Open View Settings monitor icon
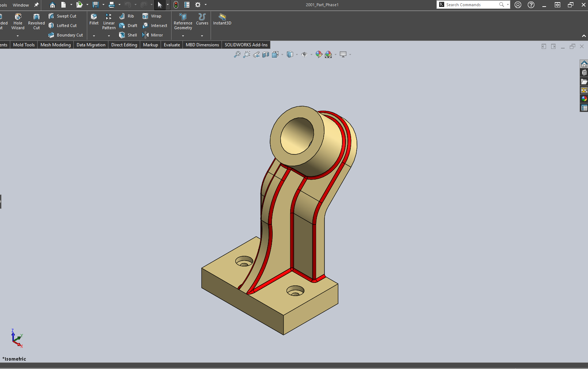Screen dimensions: 588x369 343,54
